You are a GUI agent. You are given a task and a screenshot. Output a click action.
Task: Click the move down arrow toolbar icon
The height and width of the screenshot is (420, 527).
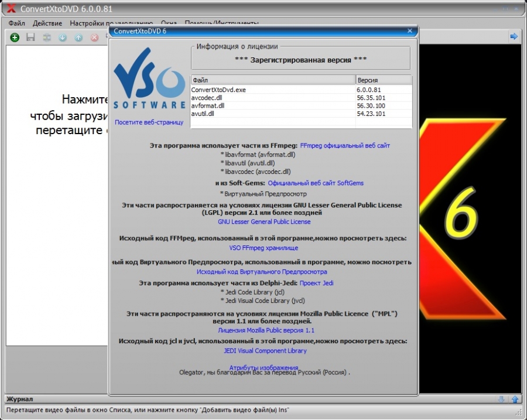[63, 37]
